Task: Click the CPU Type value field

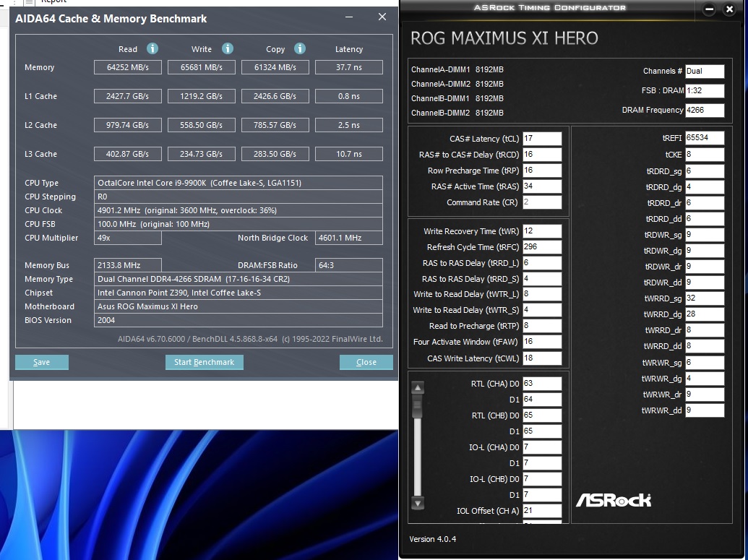Action: click(238, 183)
